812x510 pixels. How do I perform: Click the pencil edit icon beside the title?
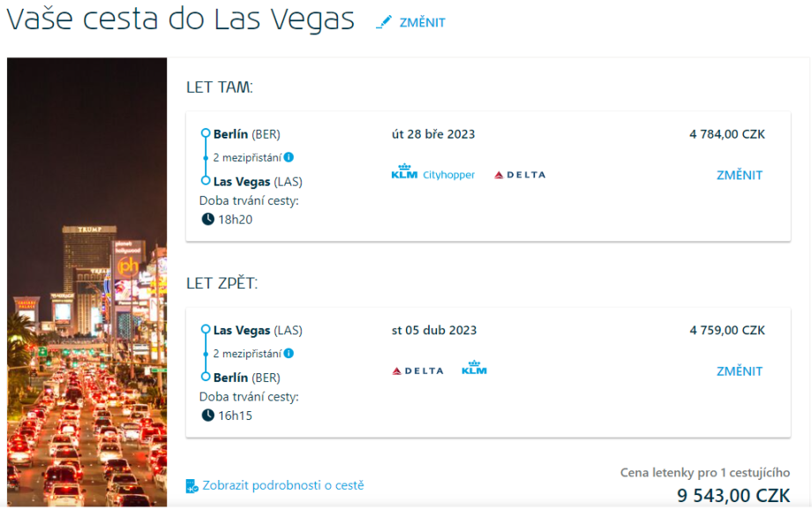tap(384, 22)
